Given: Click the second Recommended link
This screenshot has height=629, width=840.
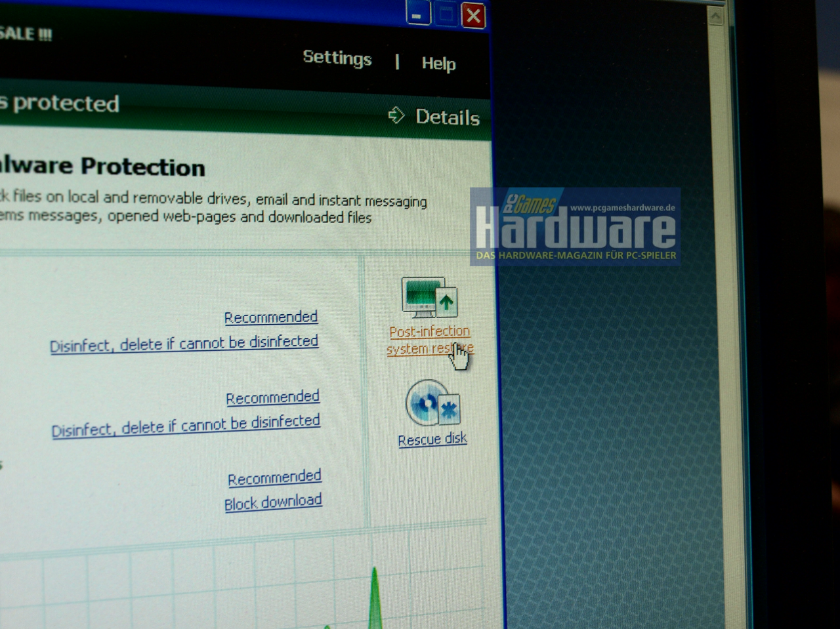Looking at the screenshot, I should coord(272,397).
